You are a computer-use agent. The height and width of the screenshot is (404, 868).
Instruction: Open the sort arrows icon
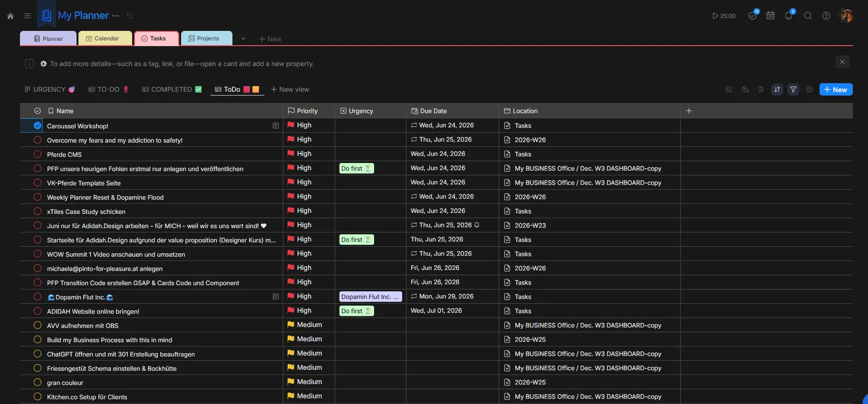(x=777, y=89)
